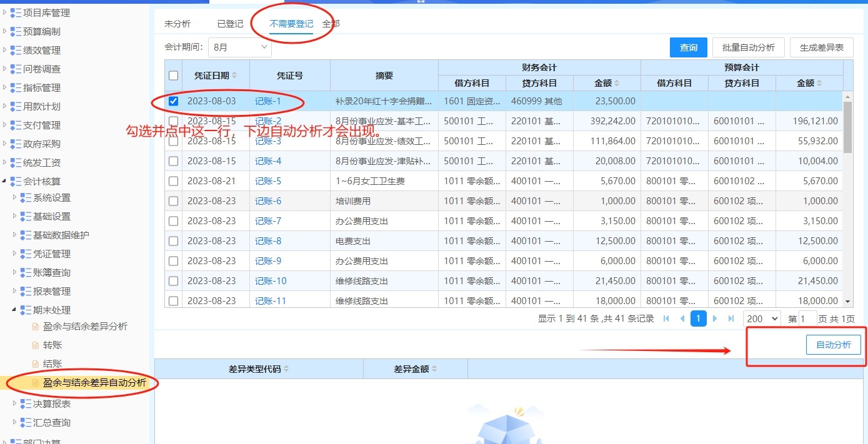Click the 查询 button

(x=689, y=47)
